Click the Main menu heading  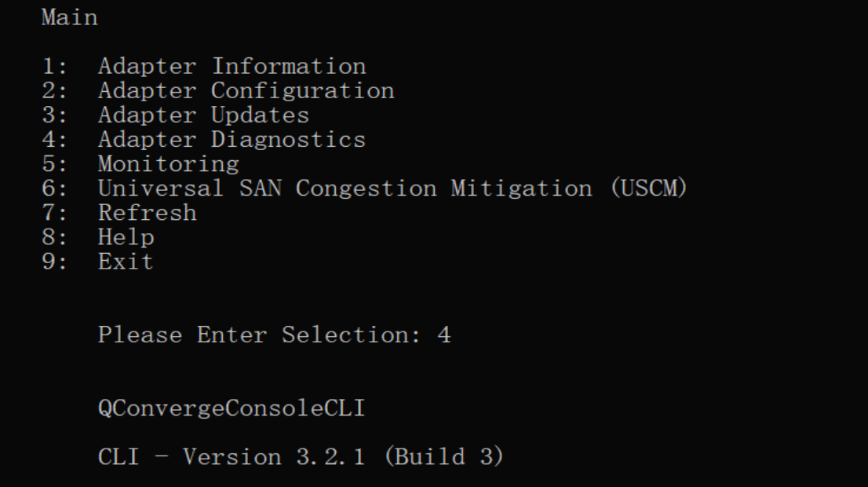[70, 18]
